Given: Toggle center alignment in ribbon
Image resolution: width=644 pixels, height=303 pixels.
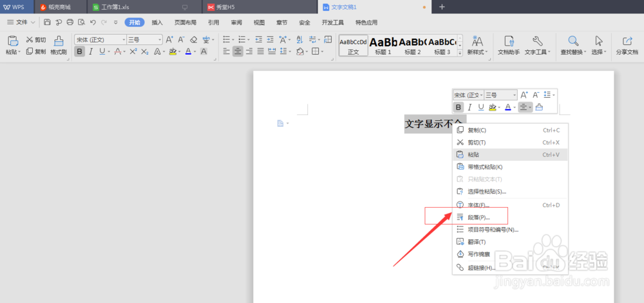Looking at the screenshot, I should tap(238, 51).
